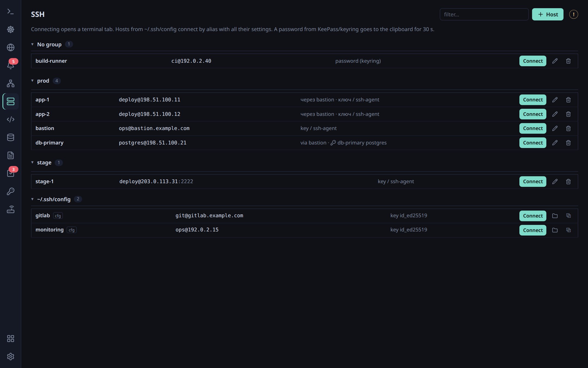Select the SSH hosts sidebar tab

pos(11,101)
